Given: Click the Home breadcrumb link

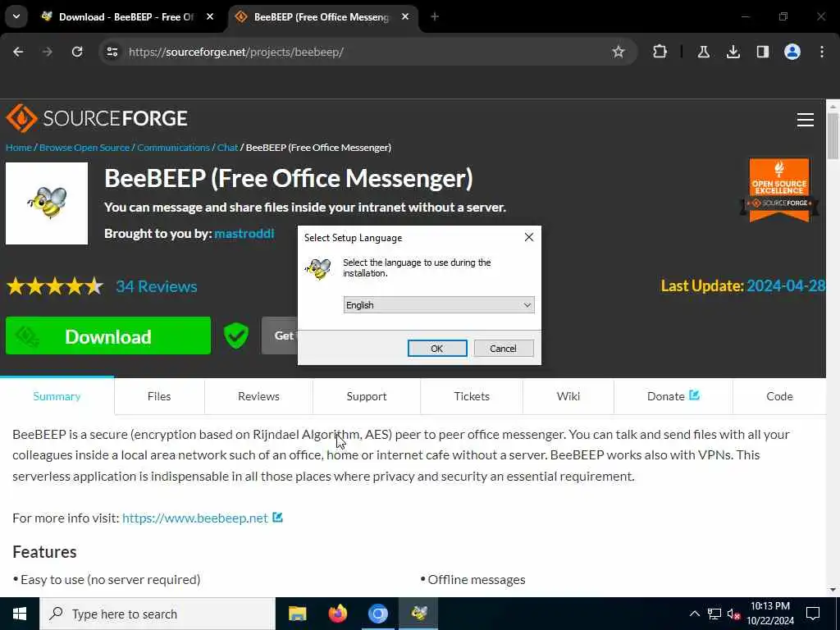Looking at the screenshot, I should [19, 148].
